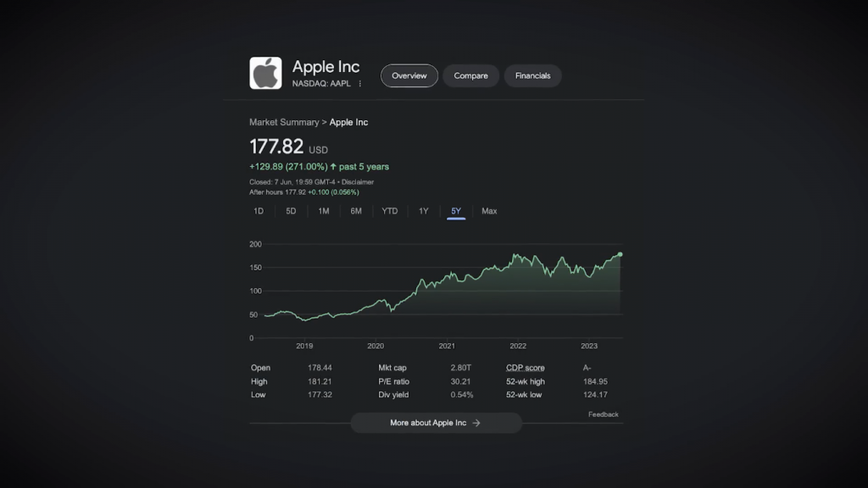Open the Disclaimer link
The image size is (868, 488).
359,182
